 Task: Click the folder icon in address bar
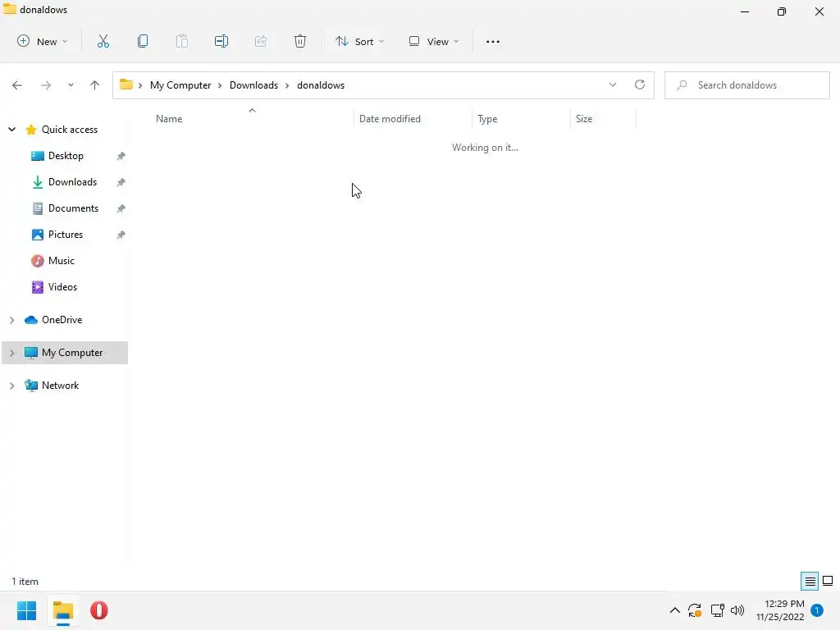126,84
